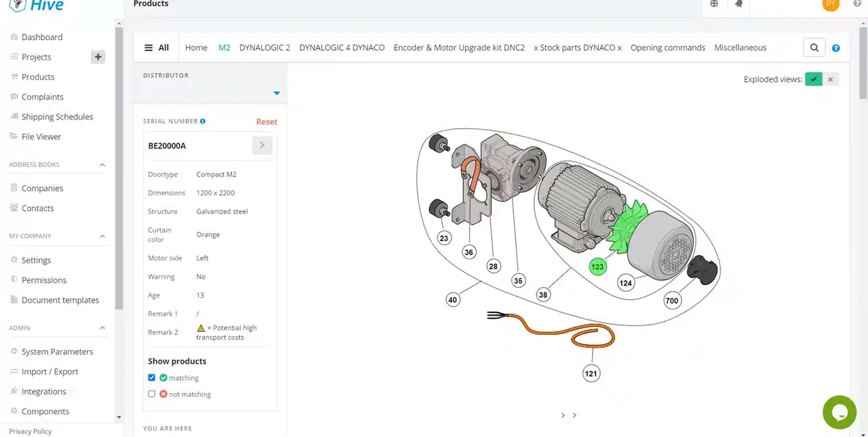Image resolution: width=868 pixels, height=437 pixels.
Task: Check the not matching products checkbox
Action: click(152, 394)
